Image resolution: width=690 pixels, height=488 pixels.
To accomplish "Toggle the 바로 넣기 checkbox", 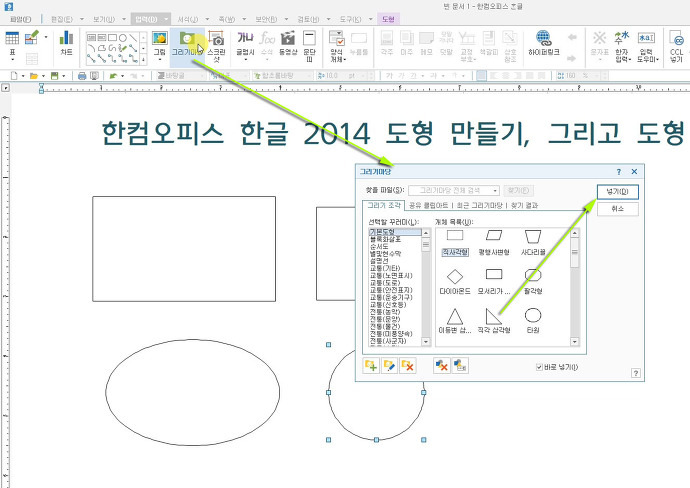I will pos(539,367).
